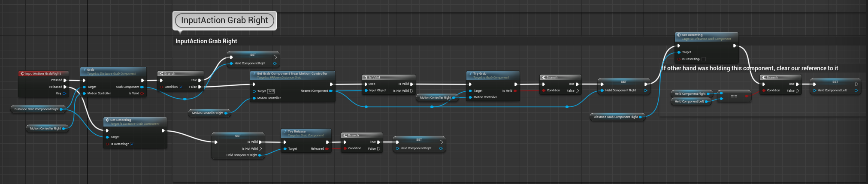Click the Nearest Component output pin
The width and height of the screenshot is (868, 184).
point(331,90)
